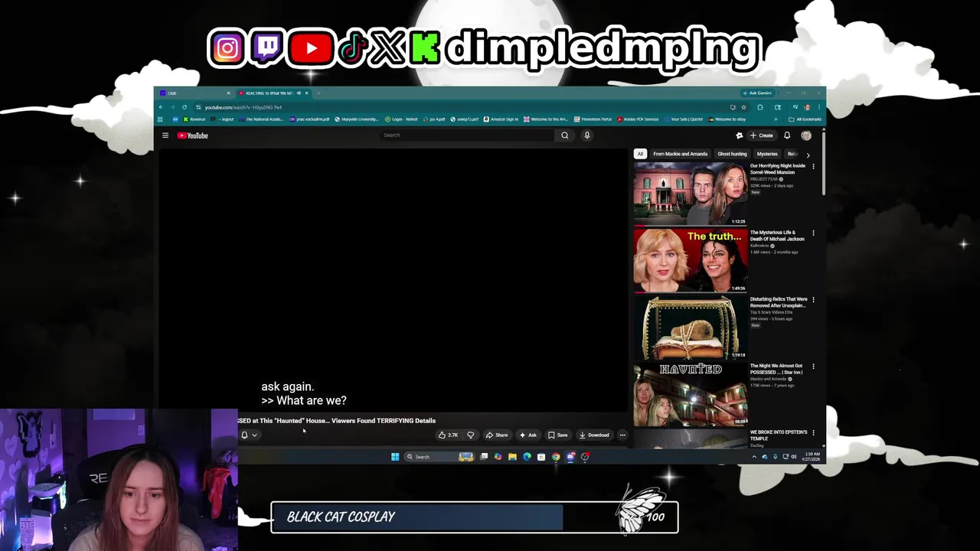Screen dimensions: 980x551
Task: Open Disturbing Relics That Were Removed thumbnail
Action: [691, 328]
